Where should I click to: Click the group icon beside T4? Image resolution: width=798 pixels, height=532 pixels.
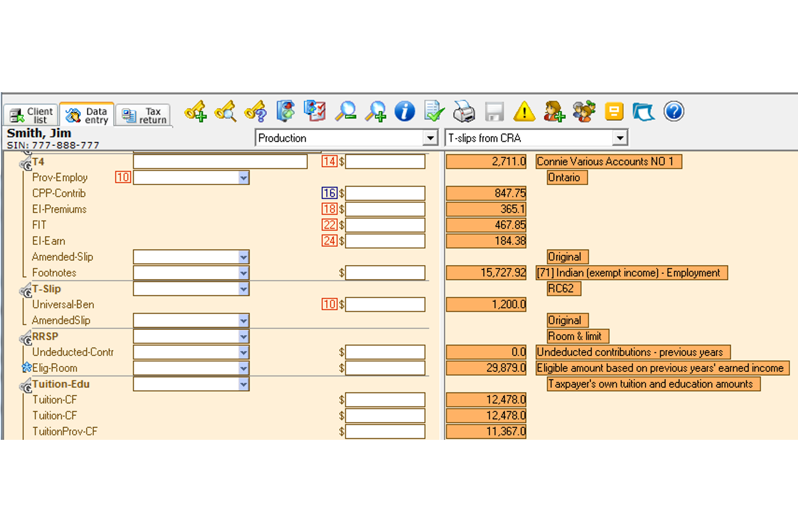25,163
